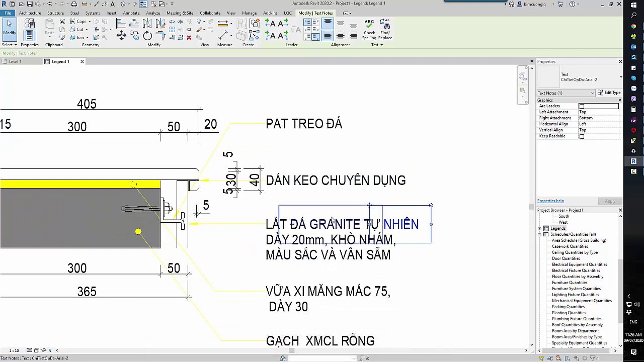Click Find/Replace
The width and height of the screenshot is (644, 362).
(x=385, y=30)
